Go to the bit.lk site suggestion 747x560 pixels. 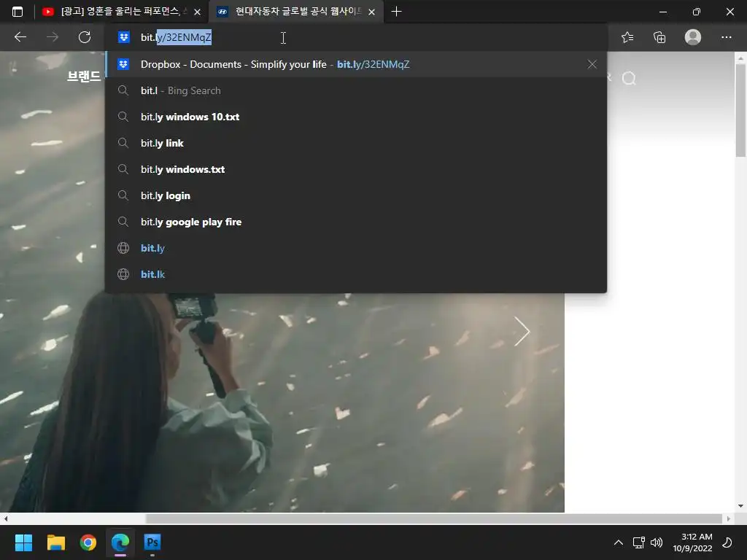click(x=356, y=274)
